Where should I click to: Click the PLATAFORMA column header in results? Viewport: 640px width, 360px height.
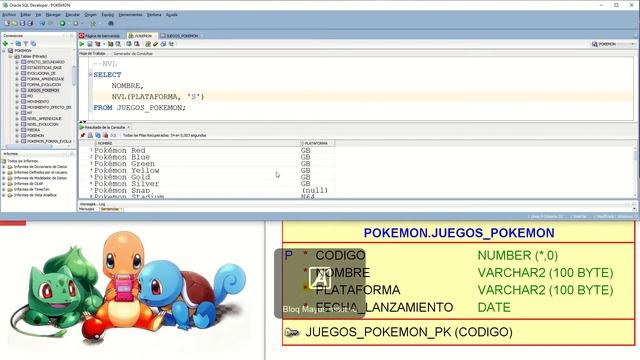pos(318,143)
